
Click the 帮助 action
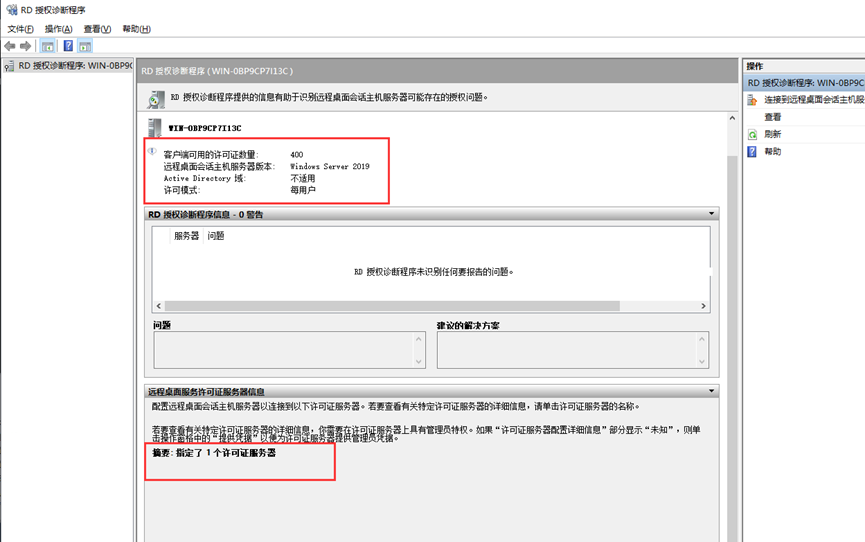[772, 151]
